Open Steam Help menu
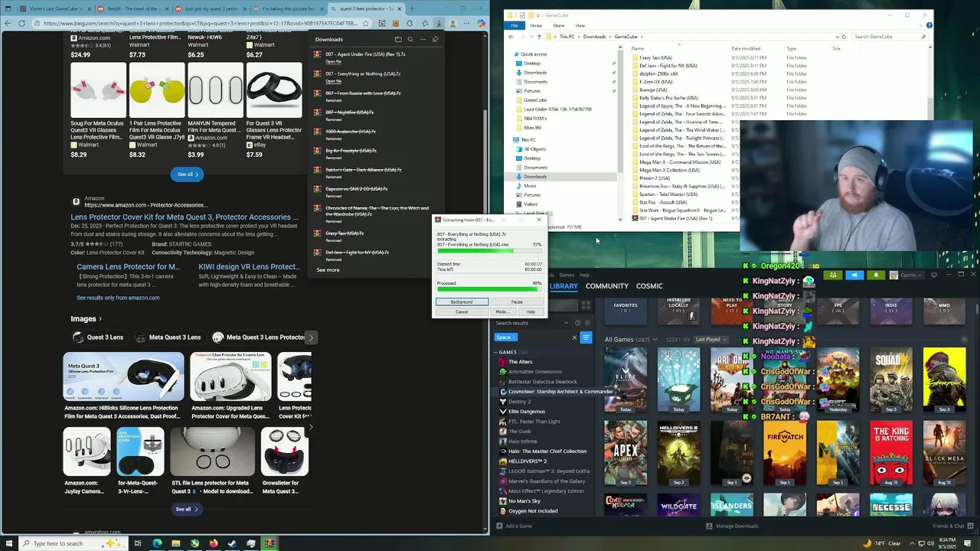The image size is (980, 551). pos(584,275)
